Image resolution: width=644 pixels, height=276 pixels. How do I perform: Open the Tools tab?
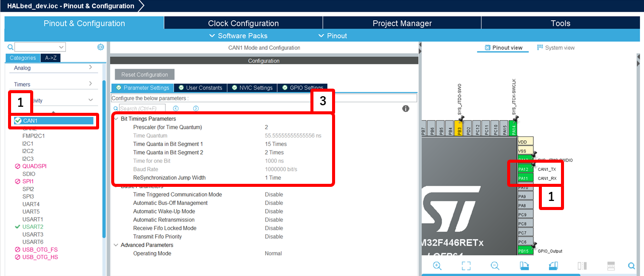tap(560, 23)
